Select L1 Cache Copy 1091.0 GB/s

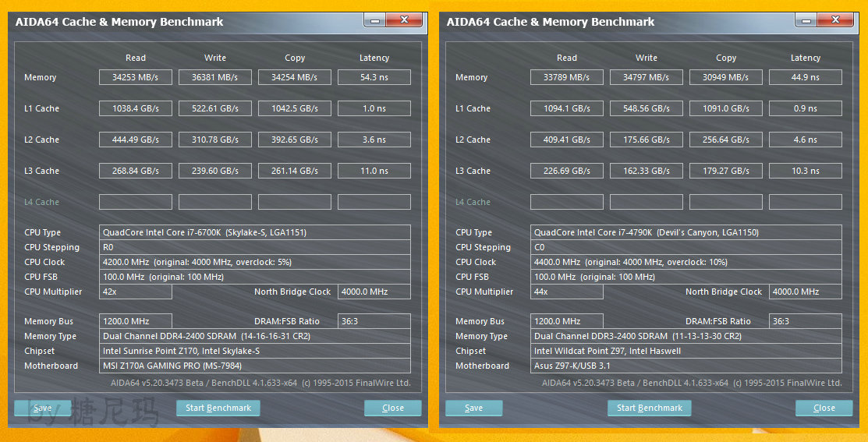[726, 108]
